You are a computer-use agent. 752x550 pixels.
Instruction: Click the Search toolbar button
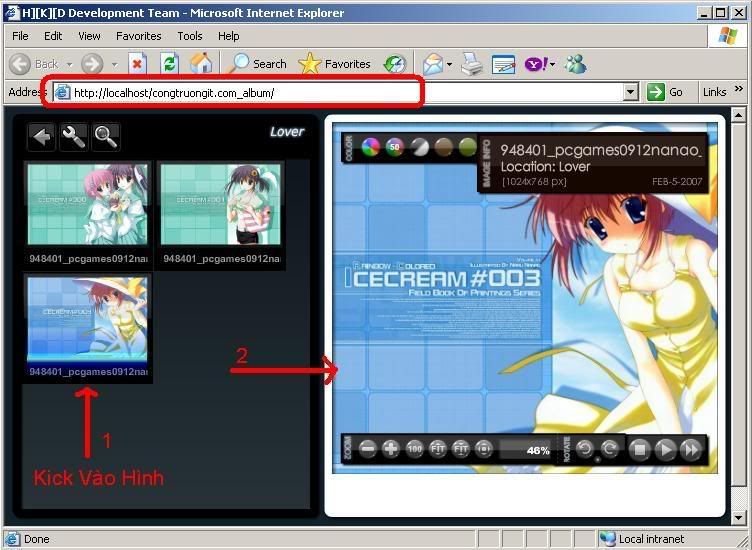pos(258,64)
